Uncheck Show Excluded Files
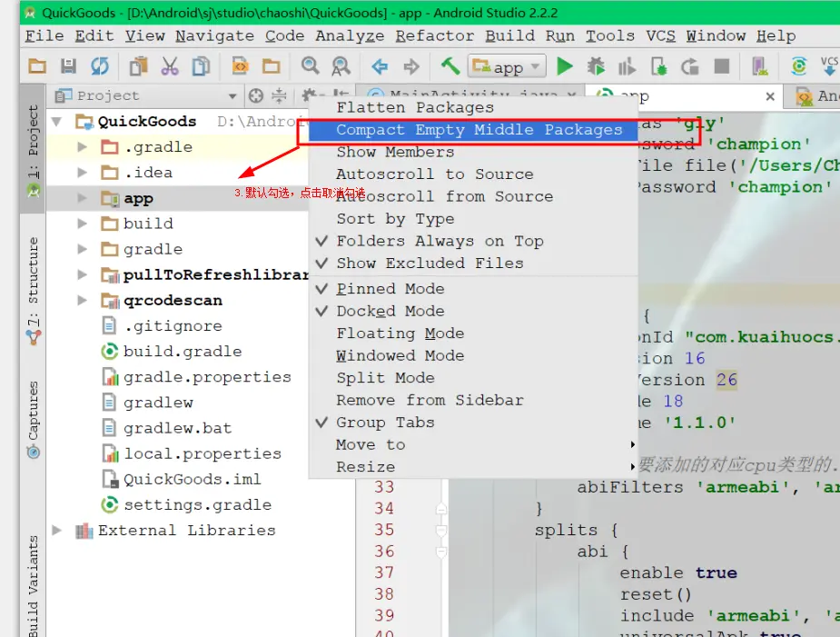This screenshot has width=840, height=637. click(x=473, y=264)
